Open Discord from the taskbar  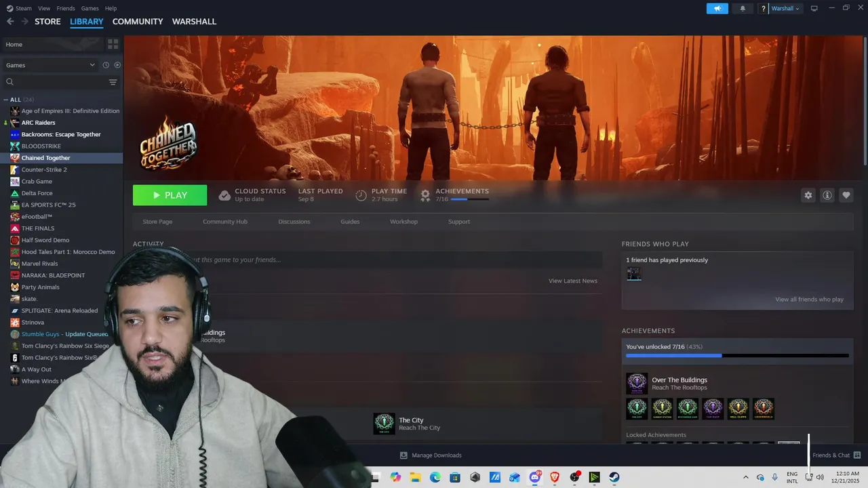535,477
